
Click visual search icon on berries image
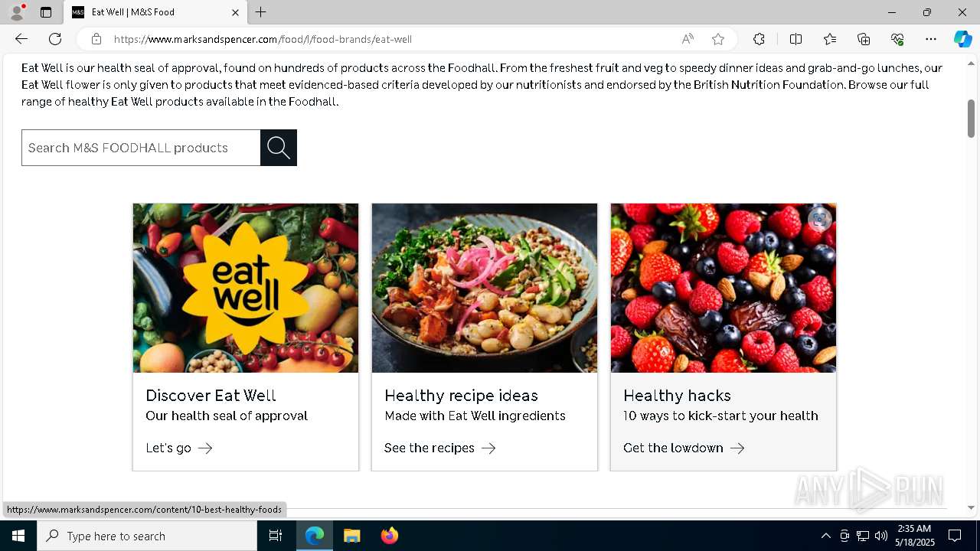pos(819,219)
